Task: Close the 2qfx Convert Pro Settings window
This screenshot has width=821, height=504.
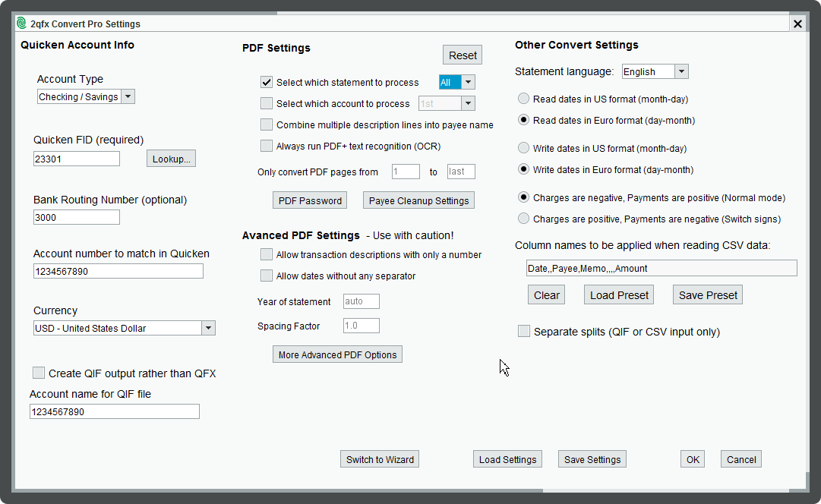Action: (797, 24)
